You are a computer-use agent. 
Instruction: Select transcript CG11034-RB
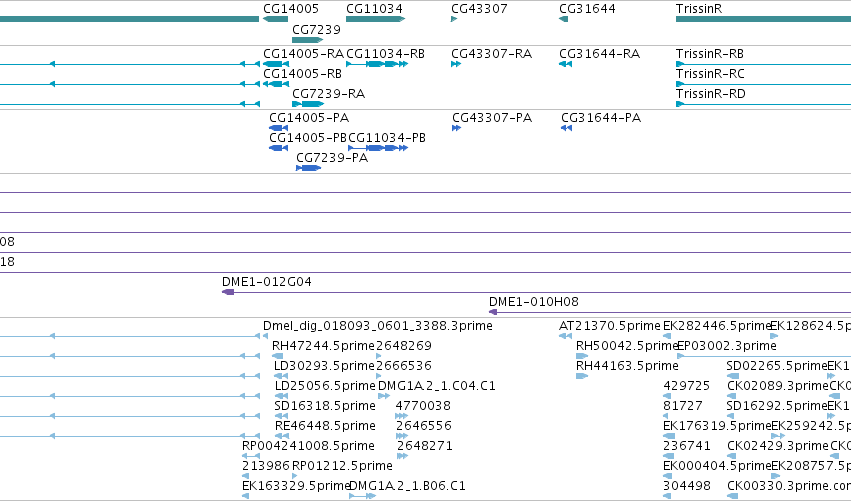click(x=377, y=64)
